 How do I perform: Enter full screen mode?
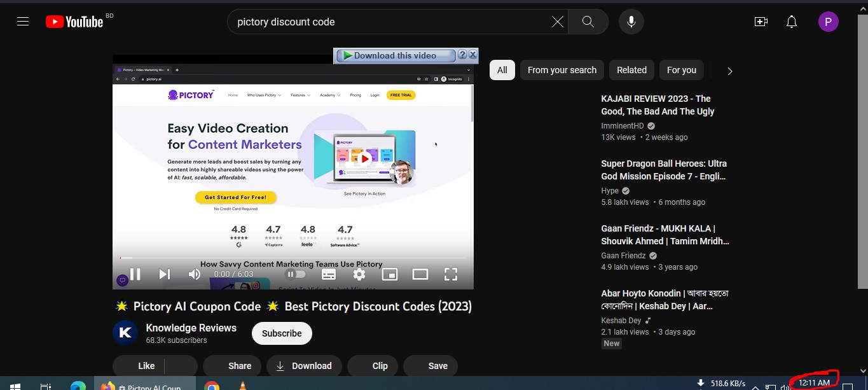coord(451,274)
